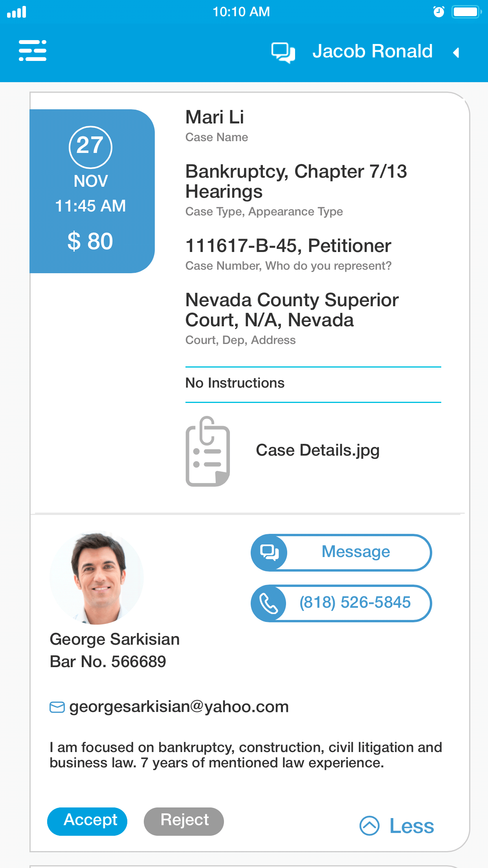Image resolution: width=488 pixels, height=868 pixels.
Task: Expand the Jacob Ronald dropdown arrow
Action: [456, 52]
